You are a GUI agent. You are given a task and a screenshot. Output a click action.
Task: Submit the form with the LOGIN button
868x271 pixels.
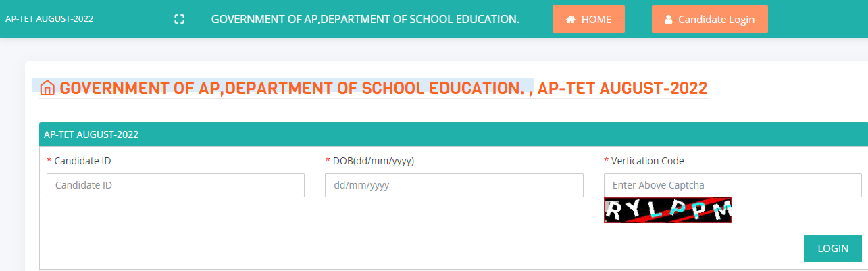click(833, 248)
